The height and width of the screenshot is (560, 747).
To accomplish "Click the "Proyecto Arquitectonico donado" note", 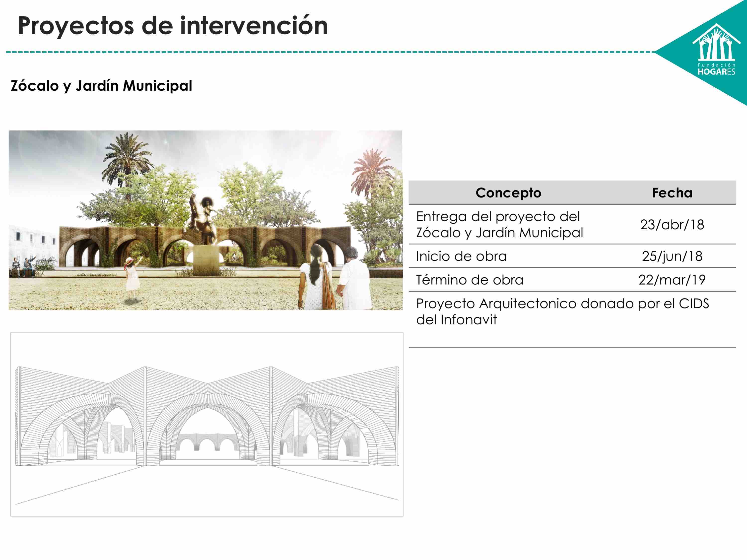I will point(562,311).
